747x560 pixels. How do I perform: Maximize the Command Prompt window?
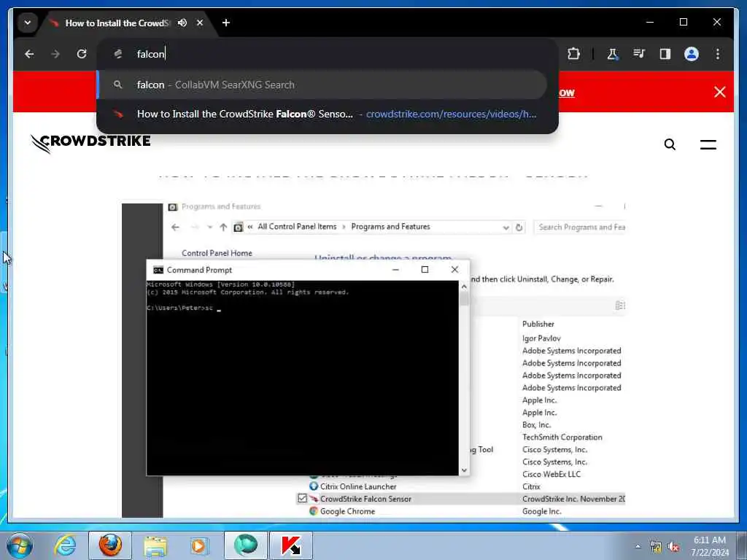click(425, 270)
